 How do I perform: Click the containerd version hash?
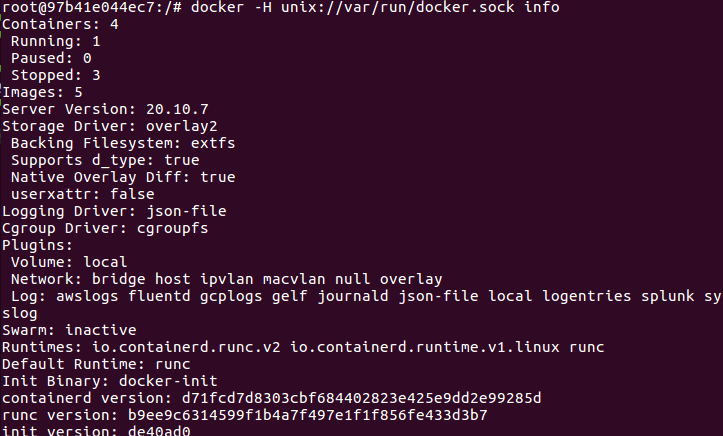click(x=362, y=399)
